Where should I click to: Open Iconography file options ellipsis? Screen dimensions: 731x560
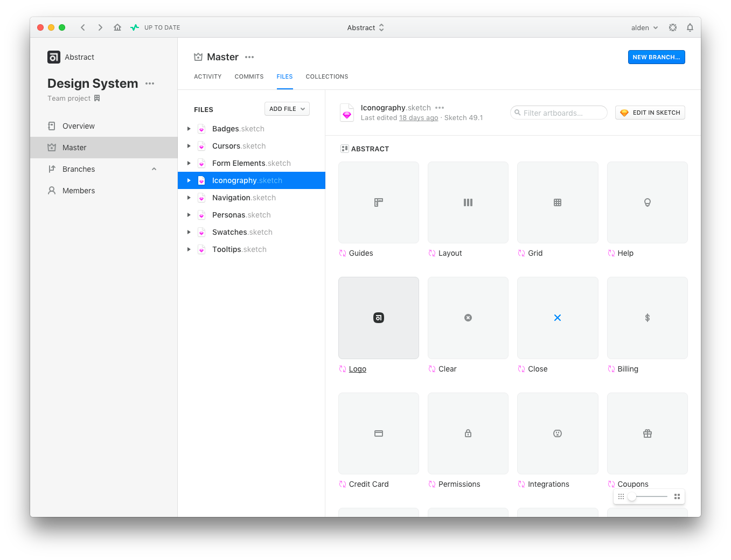click(x=440, y=108)
